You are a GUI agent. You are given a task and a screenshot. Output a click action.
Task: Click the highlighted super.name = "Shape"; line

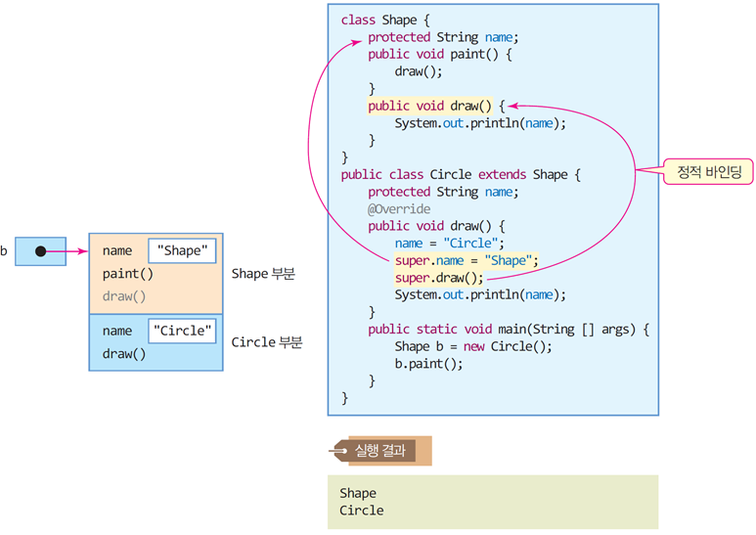467,261
